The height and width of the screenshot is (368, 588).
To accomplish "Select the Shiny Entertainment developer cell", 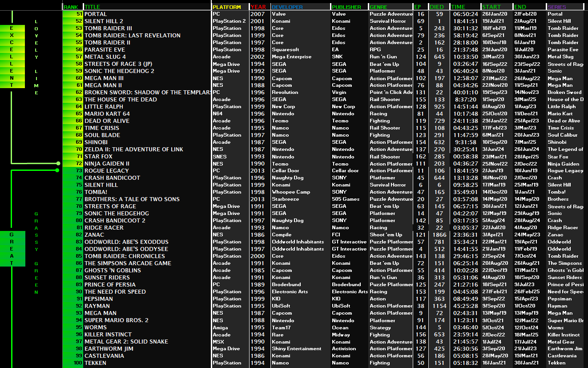I will tap(297, 348).
